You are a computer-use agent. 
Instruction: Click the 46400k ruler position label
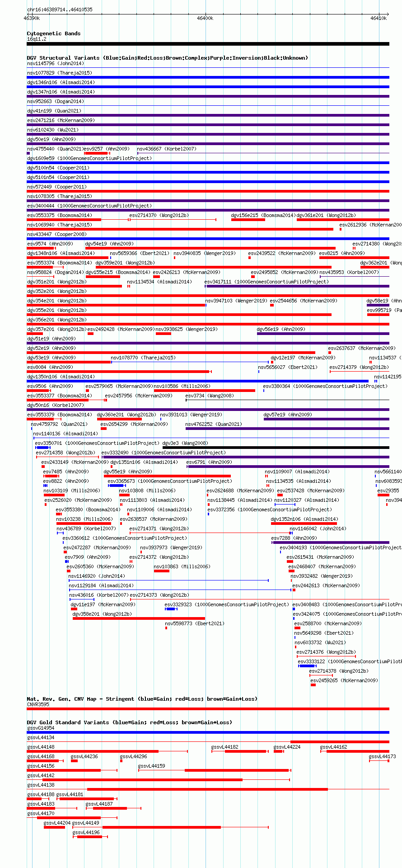point(205,18)
